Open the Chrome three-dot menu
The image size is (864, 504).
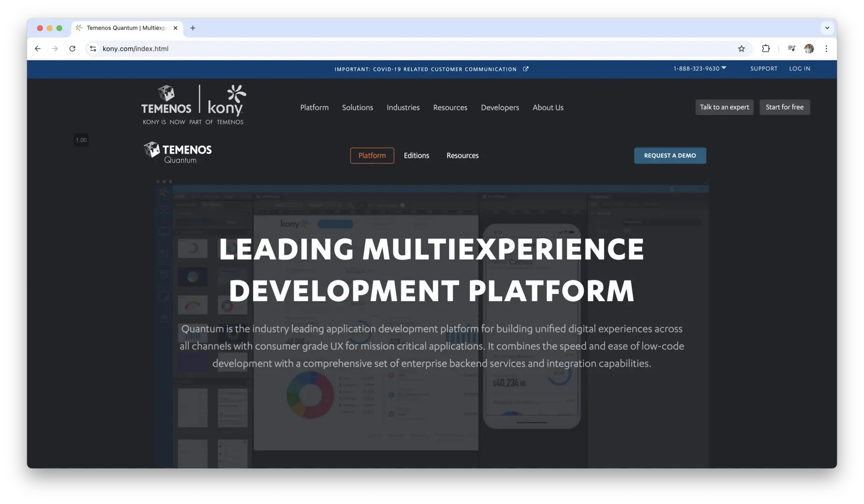tap(826, 49)
